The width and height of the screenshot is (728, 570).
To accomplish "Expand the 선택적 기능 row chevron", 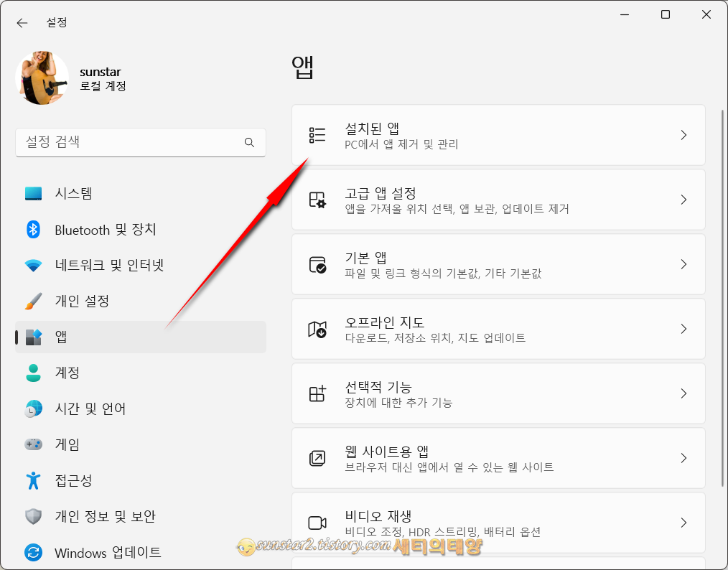I will (683, 393).
